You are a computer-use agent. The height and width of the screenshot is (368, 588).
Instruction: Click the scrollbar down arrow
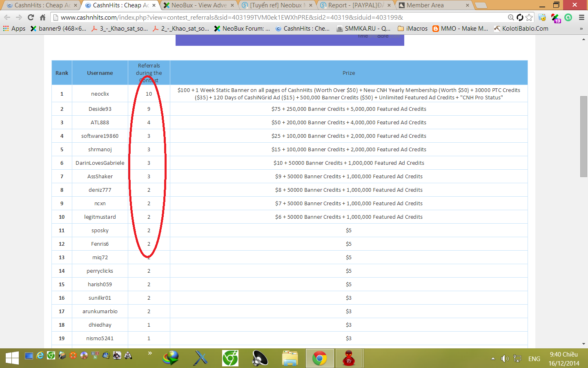(x=584, y=344)
